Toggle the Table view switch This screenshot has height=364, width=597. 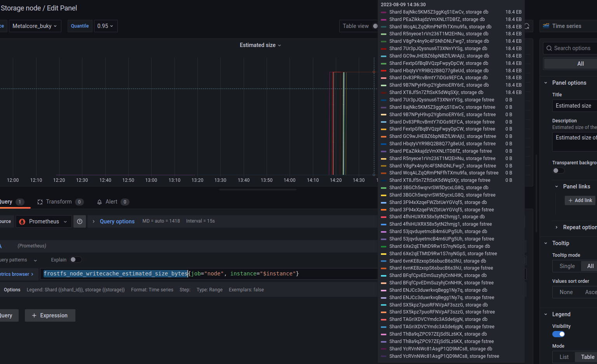[375, 26]
